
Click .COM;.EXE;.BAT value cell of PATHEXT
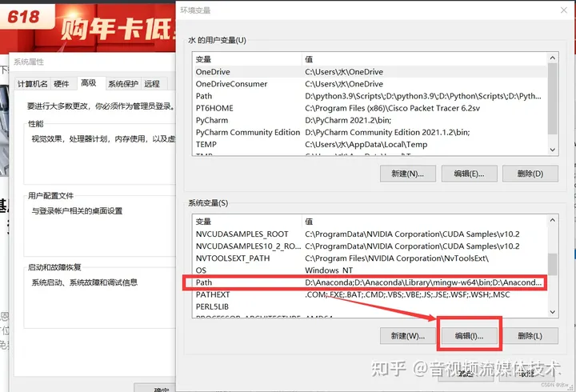click(407, 294)
